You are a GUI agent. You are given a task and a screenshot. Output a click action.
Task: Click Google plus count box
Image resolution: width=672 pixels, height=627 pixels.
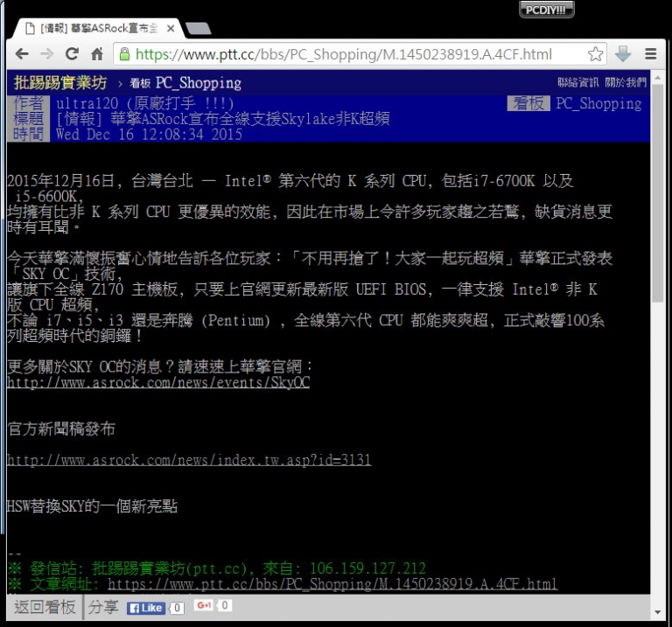(225, 605)
